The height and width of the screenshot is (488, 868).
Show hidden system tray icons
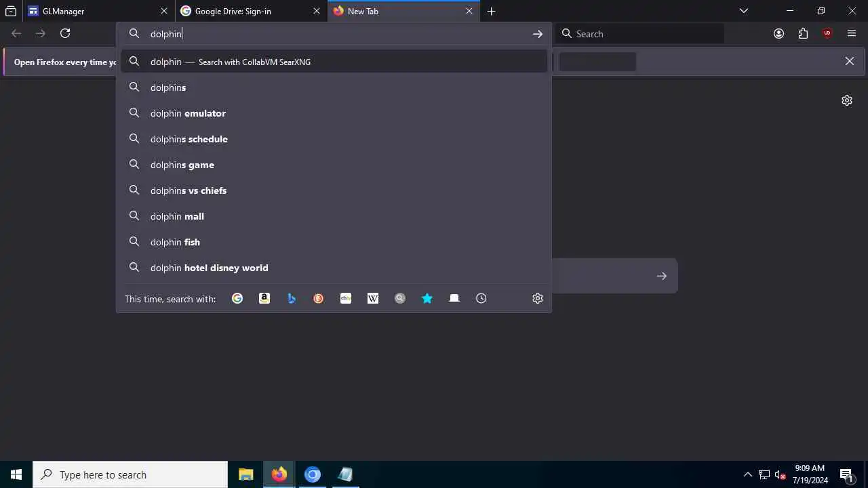tap(747, 474)
